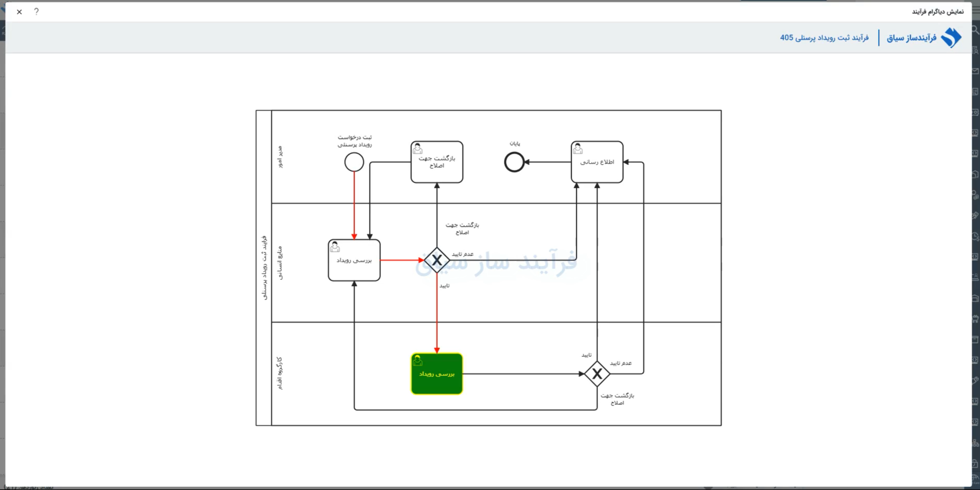Select the X gateway in کارگروه اقدام lane
980x490 pixels.
click(597, 374)
